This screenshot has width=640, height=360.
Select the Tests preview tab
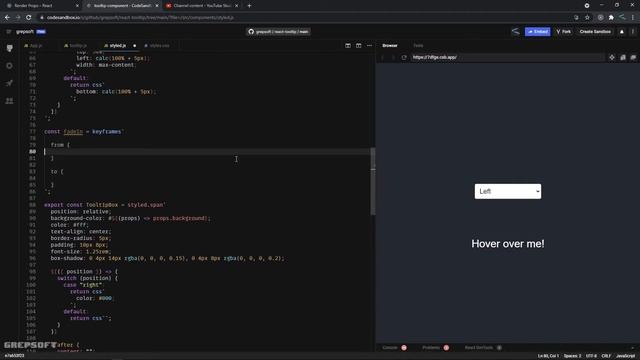[418, 46]
